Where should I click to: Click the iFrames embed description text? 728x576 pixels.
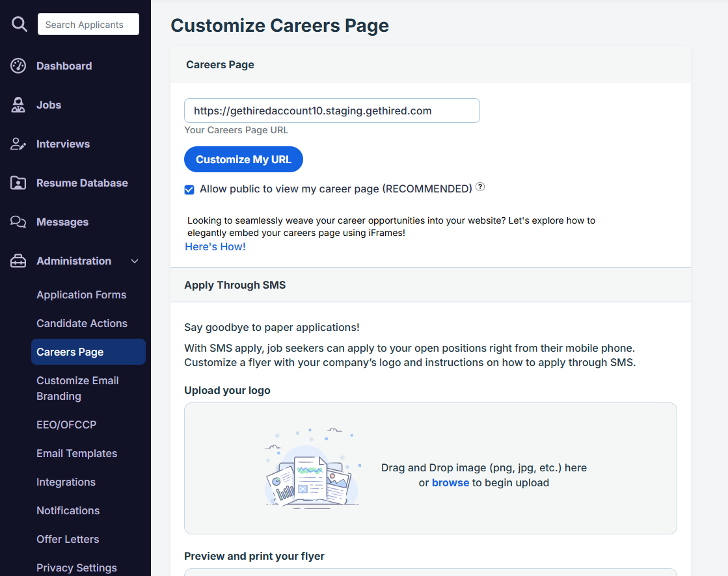click(391, 226)
